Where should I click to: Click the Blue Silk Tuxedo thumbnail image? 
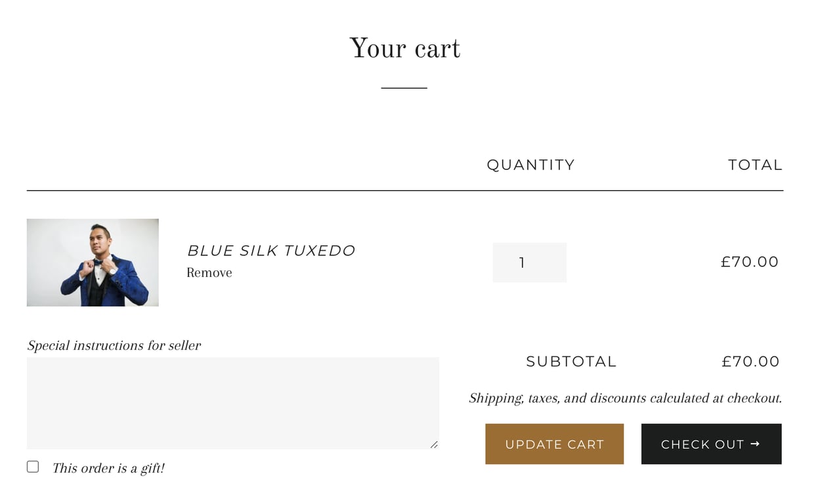tap(93, 262)
